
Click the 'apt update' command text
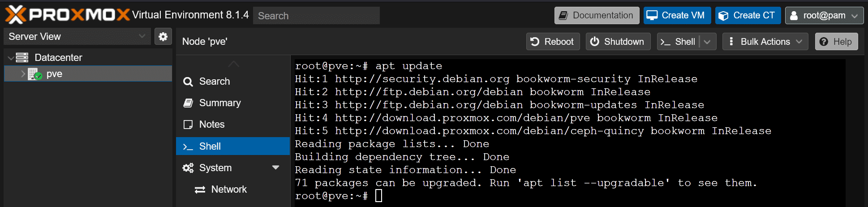(x=408, y=66)
